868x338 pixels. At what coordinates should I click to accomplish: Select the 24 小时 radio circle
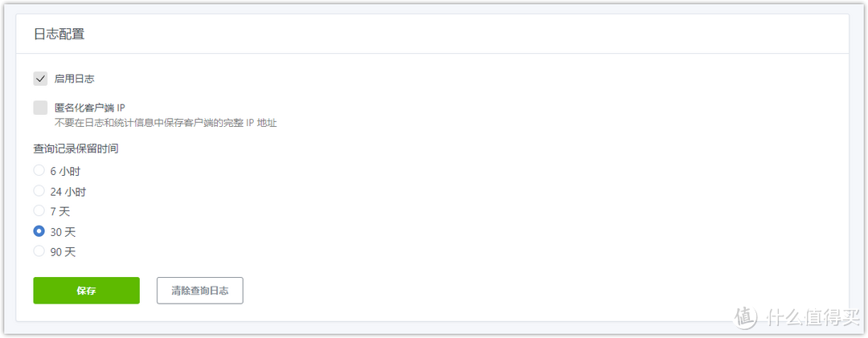39,191
